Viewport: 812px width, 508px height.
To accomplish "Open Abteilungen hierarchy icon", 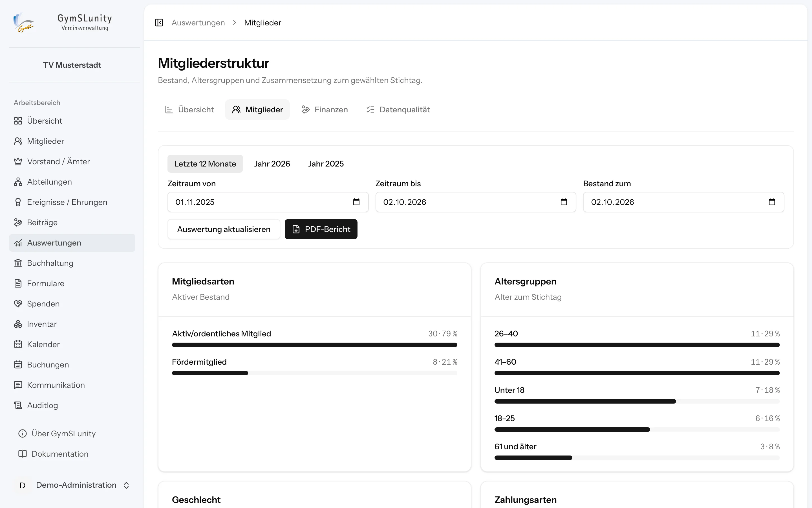I will click(18, 182).
